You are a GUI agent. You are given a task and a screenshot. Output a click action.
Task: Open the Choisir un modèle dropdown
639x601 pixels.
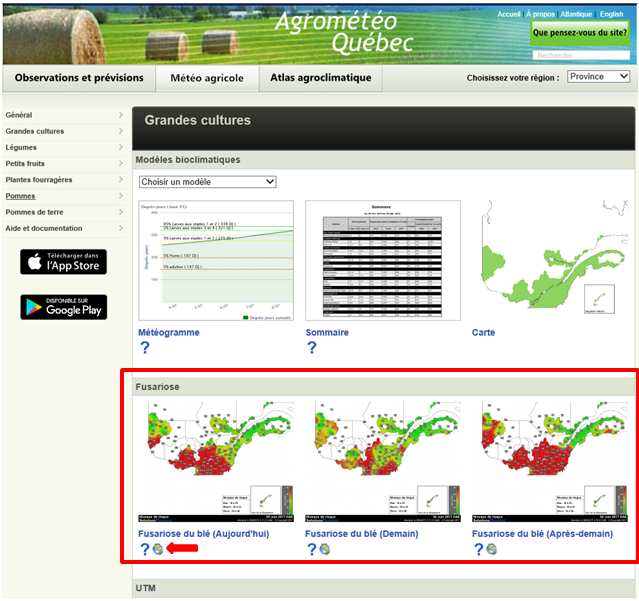click(207, 182)
